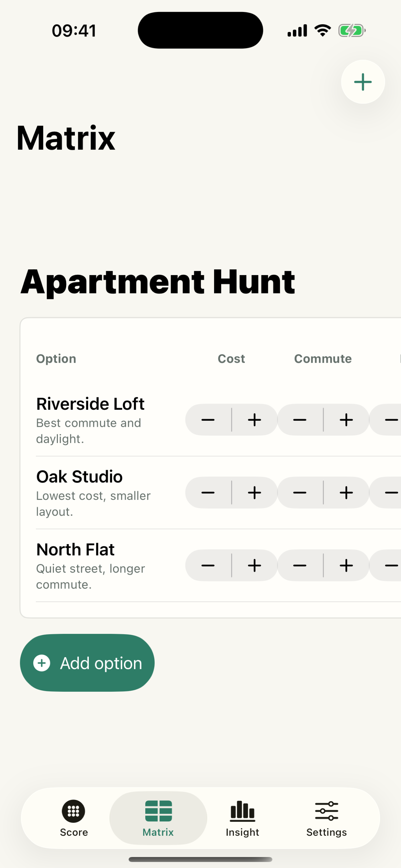
Task: Increase Cost for Oak Studio
Action: click(255, 493)
